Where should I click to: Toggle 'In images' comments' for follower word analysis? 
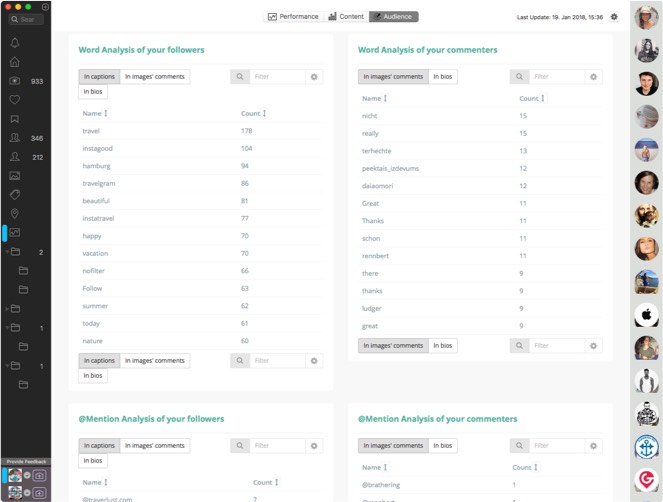pos(154,77)
